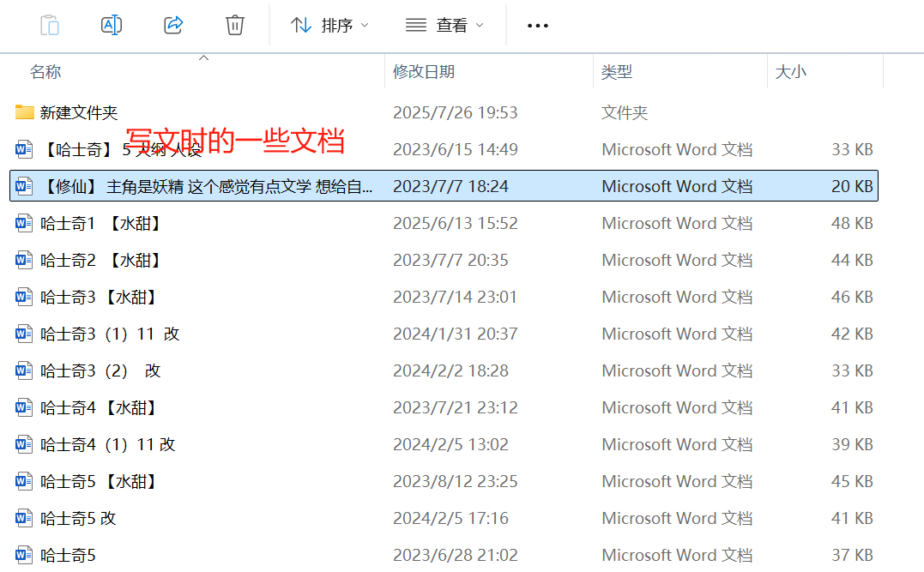This screenshot has height=572, width=924.
Task: Click the 48 KB size cell
Action: pyautogui.click(x=852, y=223)
